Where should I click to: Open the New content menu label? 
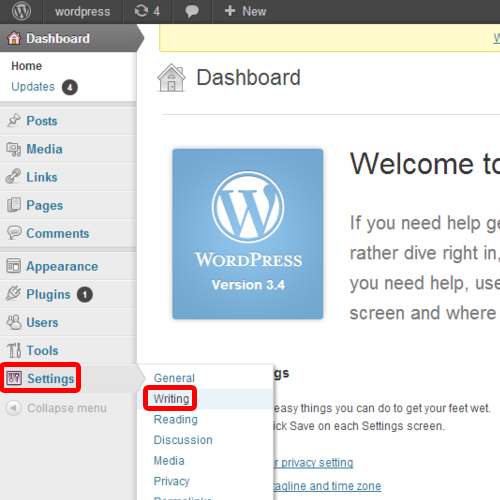[254, 11]
